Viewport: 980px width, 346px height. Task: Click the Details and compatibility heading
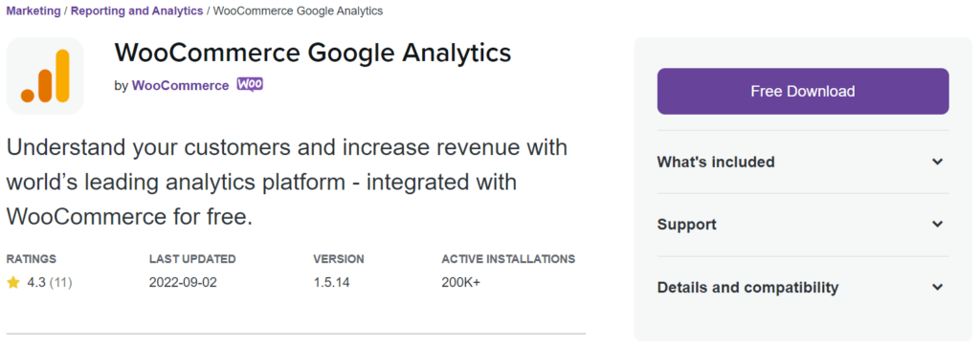click(747, 288)
